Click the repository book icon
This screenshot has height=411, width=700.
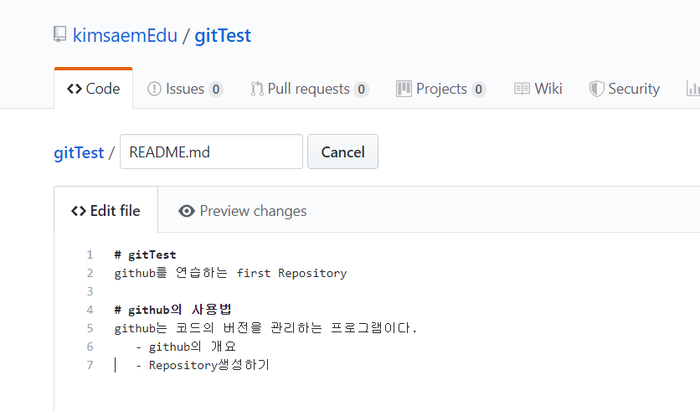(59, 34)
